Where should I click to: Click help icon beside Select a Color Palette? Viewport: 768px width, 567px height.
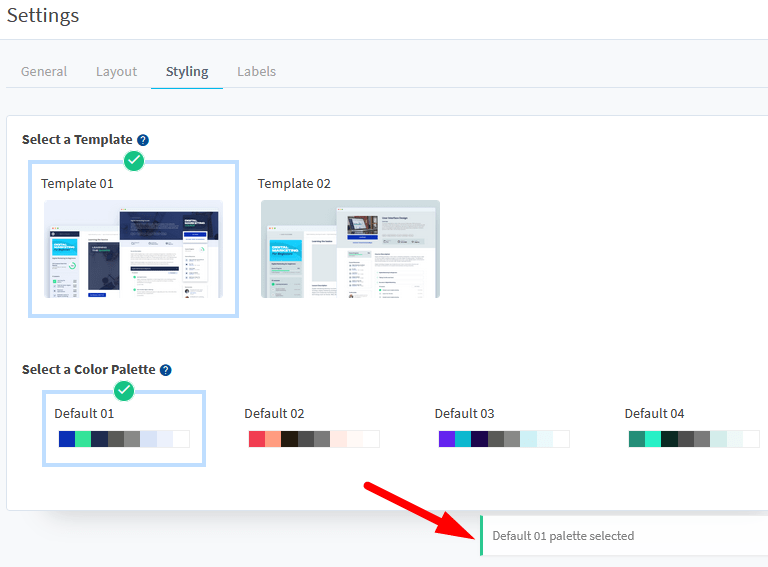coord(166,370)
